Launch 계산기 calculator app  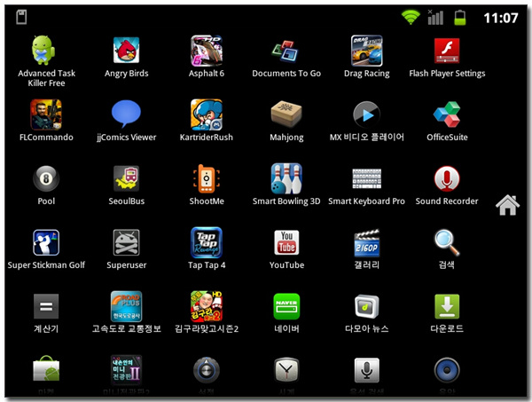(x=46, y=312)
